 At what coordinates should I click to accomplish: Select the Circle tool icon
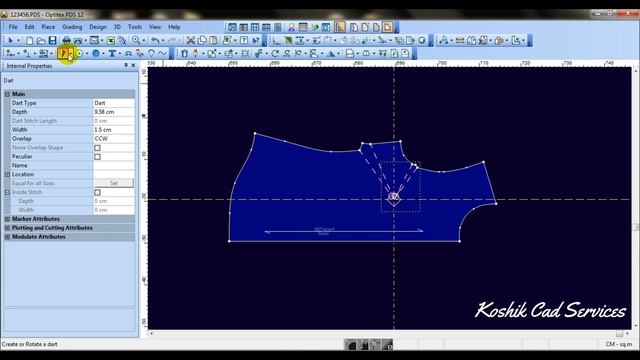point(79,53)
